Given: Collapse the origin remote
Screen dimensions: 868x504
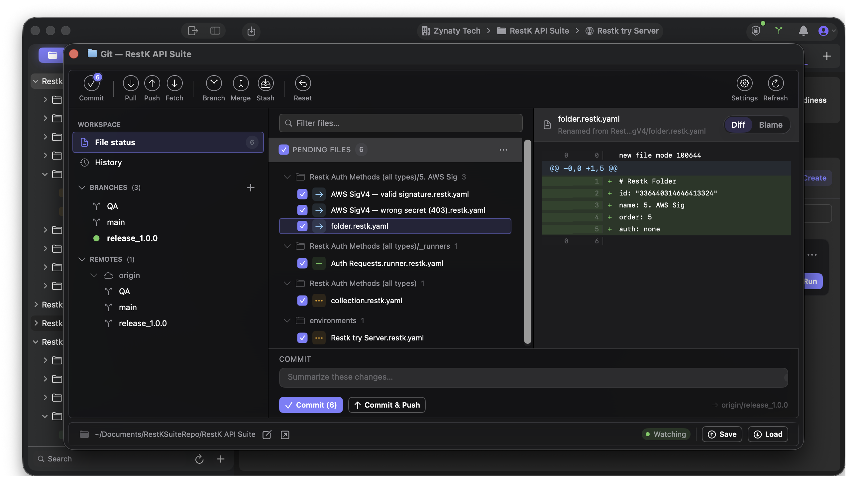Looking at the screenshot, I should click(x=93, y=275).
